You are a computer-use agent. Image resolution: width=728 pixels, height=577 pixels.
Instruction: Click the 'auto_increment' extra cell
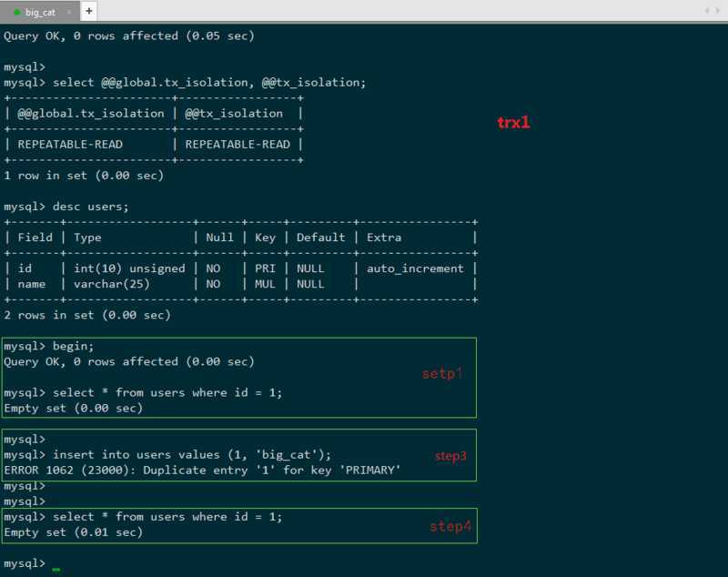(x=415, y=268)
